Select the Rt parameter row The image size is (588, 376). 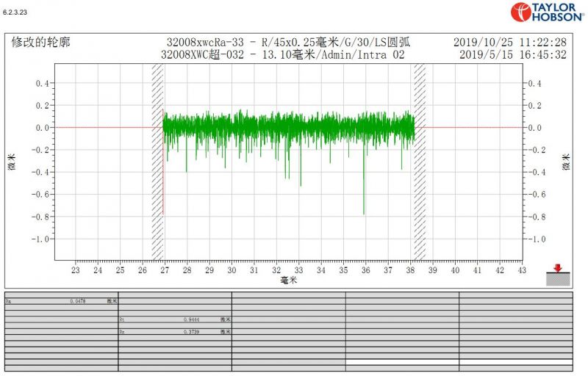tap(175, 320)
